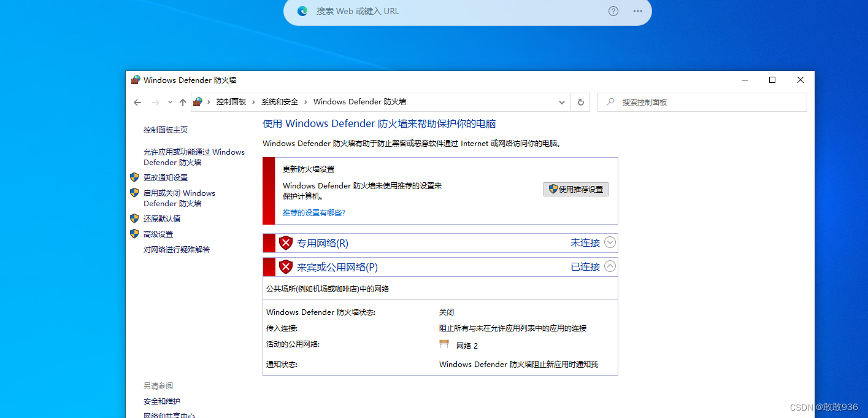Click 来宾或公用网络(P) heading
Screen dimensions: 868x418
click(337, 267)
